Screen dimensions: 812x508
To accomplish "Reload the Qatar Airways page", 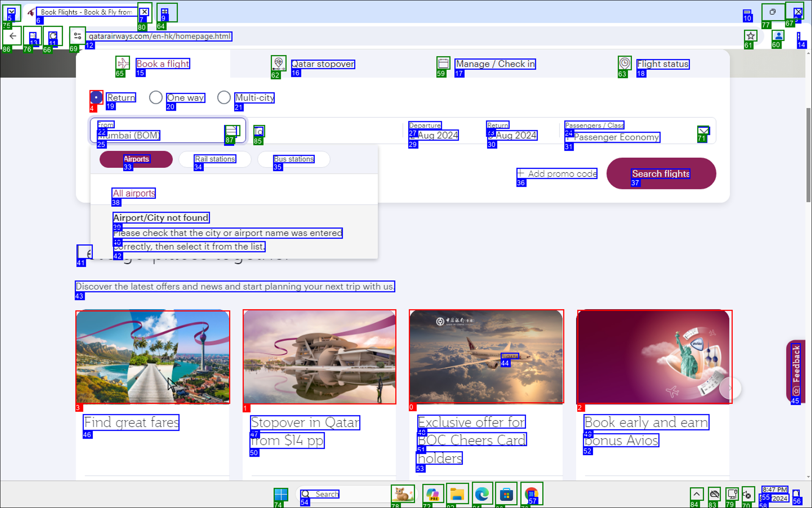I will click(x=53, y=36).
